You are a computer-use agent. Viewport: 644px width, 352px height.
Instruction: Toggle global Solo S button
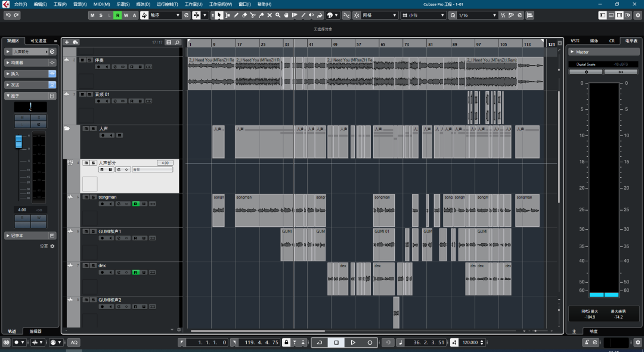tap(101, 15)
